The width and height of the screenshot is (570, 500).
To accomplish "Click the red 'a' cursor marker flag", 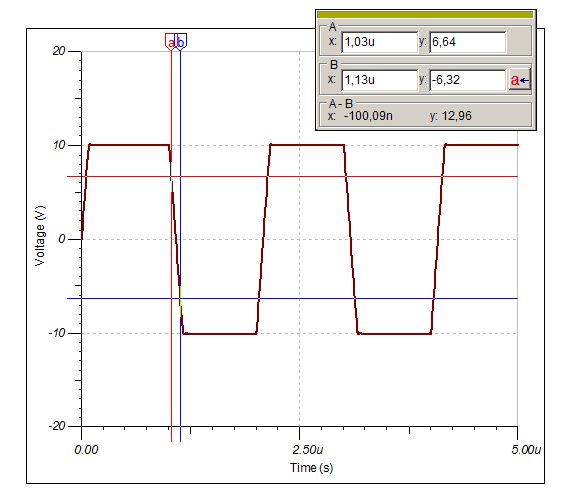I will [x=170, y=42].
